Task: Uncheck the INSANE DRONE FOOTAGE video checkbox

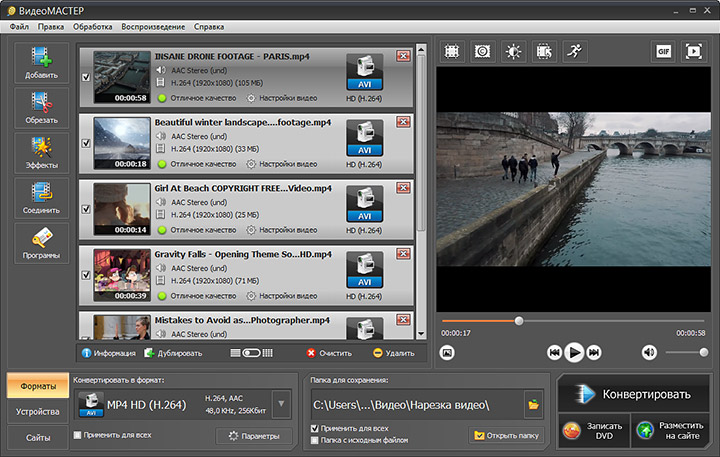Action: point(85,79)
